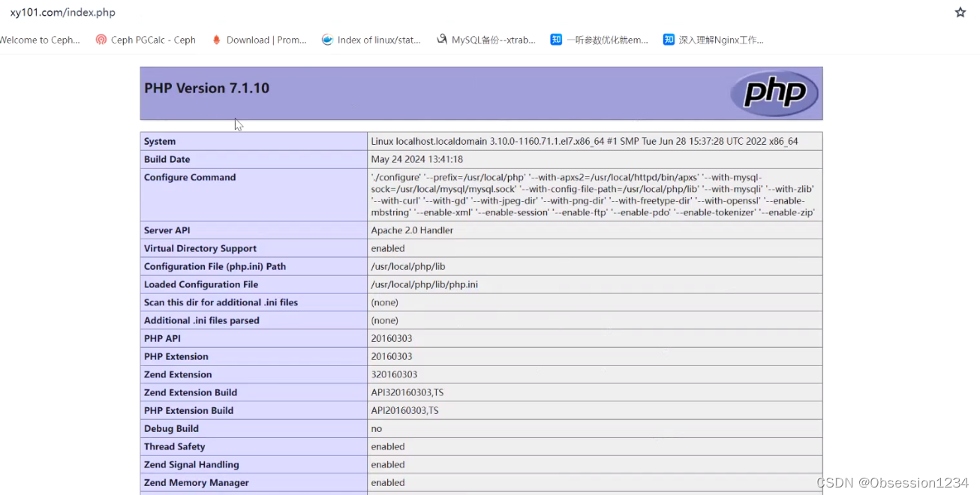
Task: Select enabled value for Virtual Directory Support
Action: click(x=388, y=248)
